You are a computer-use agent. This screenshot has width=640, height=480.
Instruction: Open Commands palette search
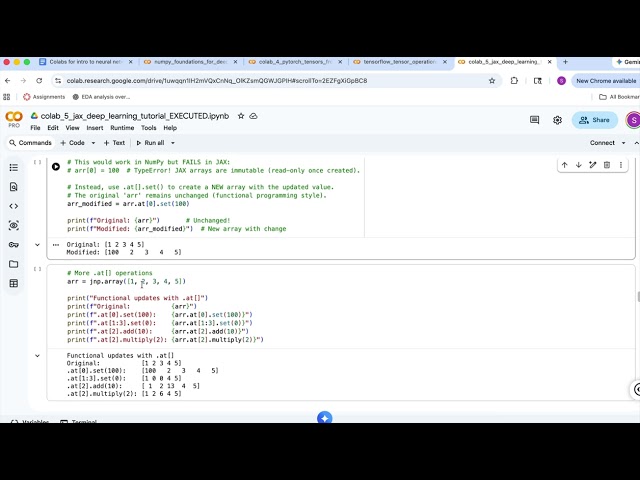(x=31, y=143)
